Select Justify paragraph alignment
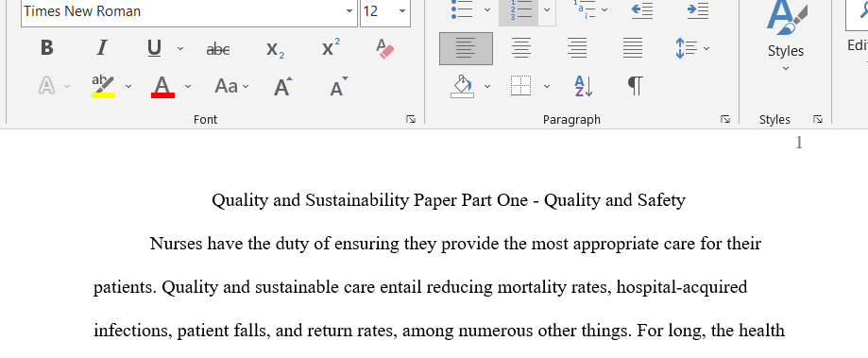 pos(633,48)
